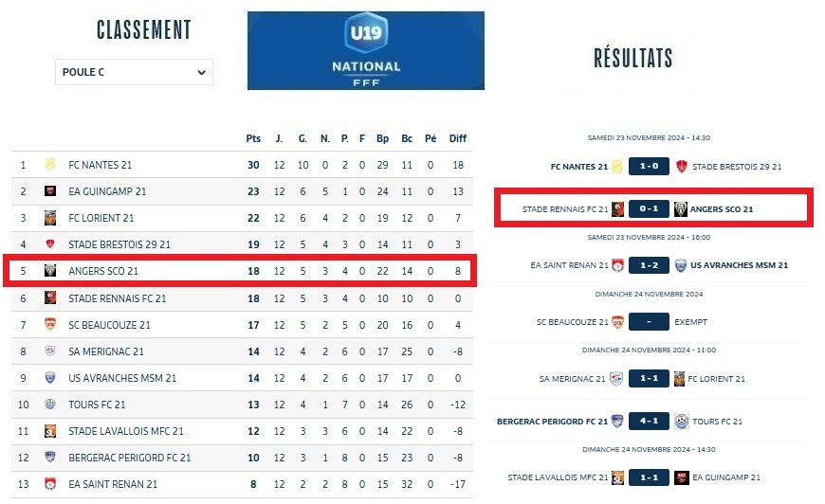825x504 pixels.
Task: Select SA Merignac 21 team name
Action: [x=106, y=351]
